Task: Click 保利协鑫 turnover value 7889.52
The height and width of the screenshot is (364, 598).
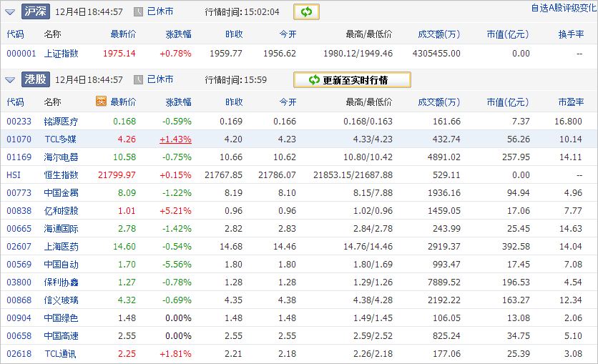Action: (x=444, y=282)
